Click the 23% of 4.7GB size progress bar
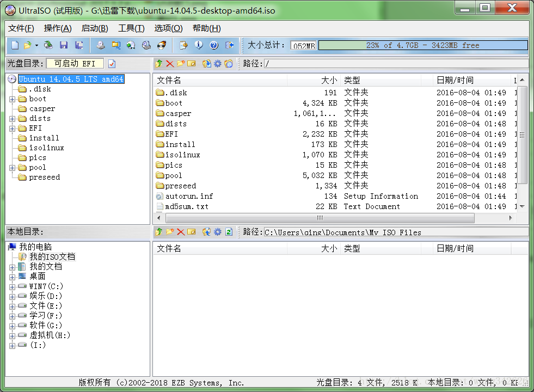The image size is (534, 392). (423, 45)
